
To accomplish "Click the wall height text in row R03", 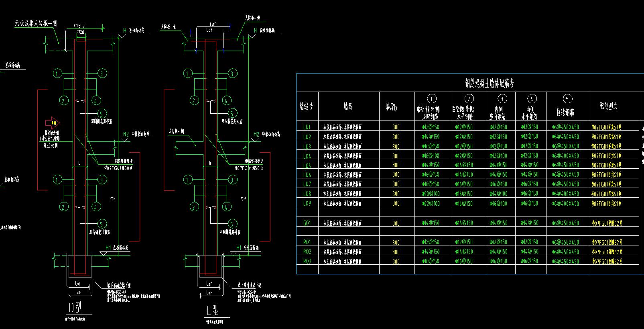I will pos(342,262).
